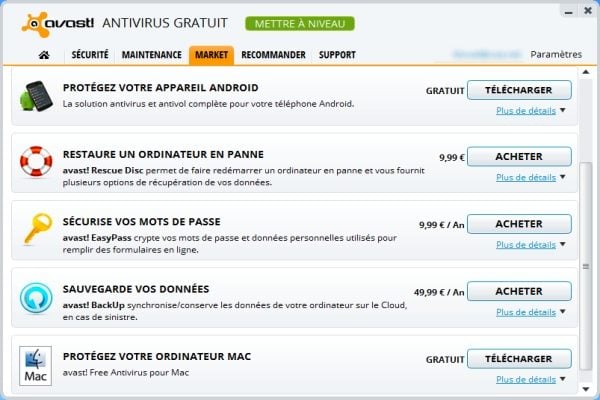Click the BackUp blue circular icon
Image resolution: width=600 pixels, height=400 pixels.
pos(36,298)
